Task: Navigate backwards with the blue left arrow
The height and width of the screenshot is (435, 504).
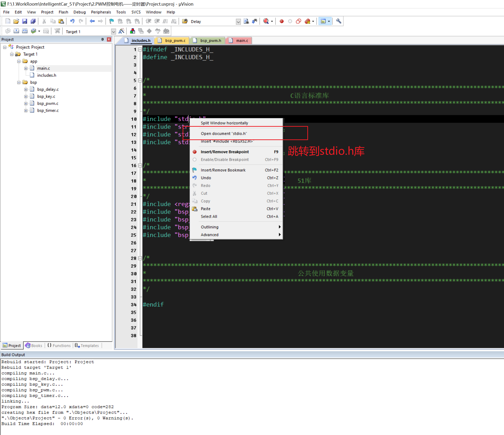Action: point(92,21)
